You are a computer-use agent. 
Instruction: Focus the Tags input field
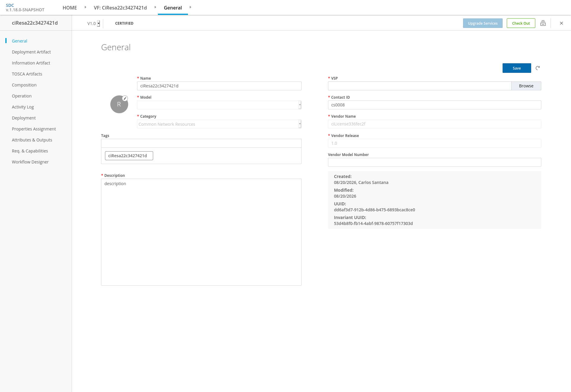point(201,143)
